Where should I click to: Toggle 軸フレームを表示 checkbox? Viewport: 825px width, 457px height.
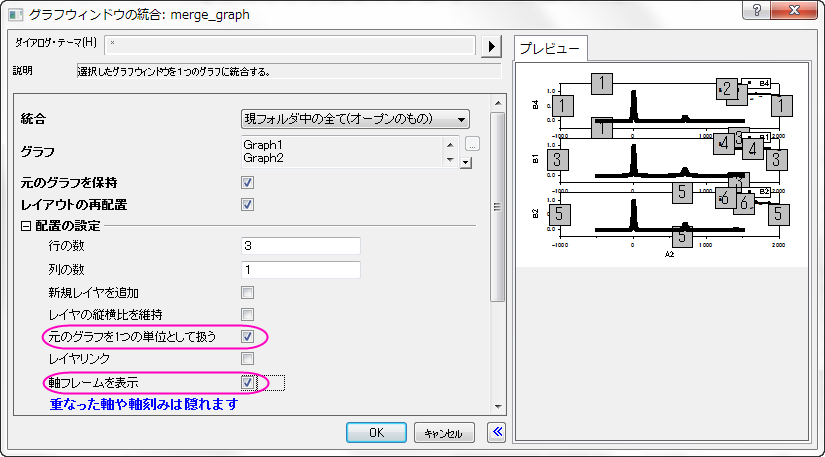(x=247, y=382)
